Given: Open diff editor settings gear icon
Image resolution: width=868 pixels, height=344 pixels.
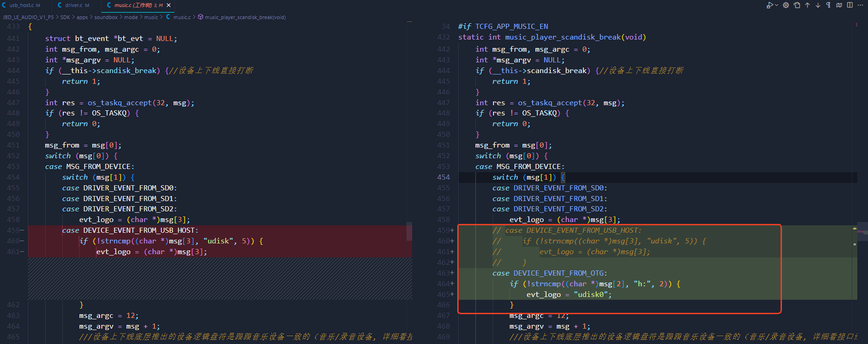Looking at the screenshot, I should pos(786,5).
